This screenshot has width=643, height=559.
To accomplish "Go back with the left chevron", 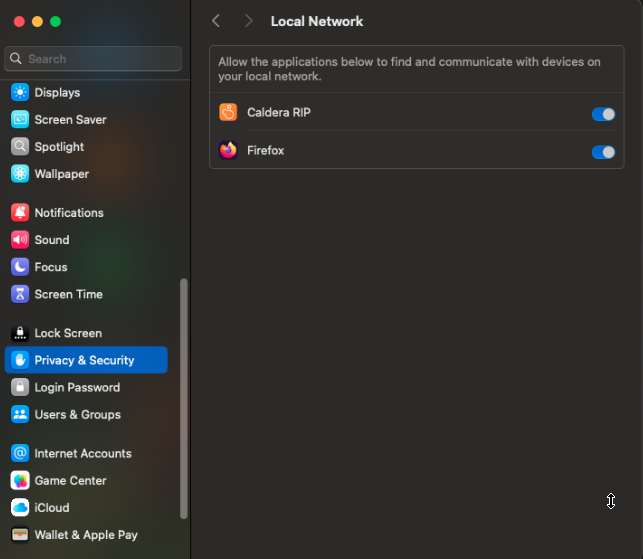I will coord(216,21).
